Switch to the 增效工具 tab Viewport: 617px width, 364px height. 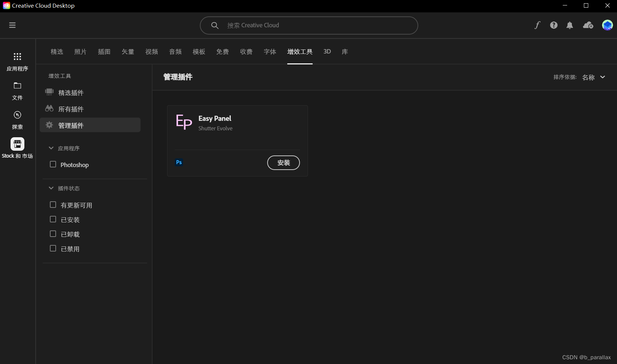300,52
